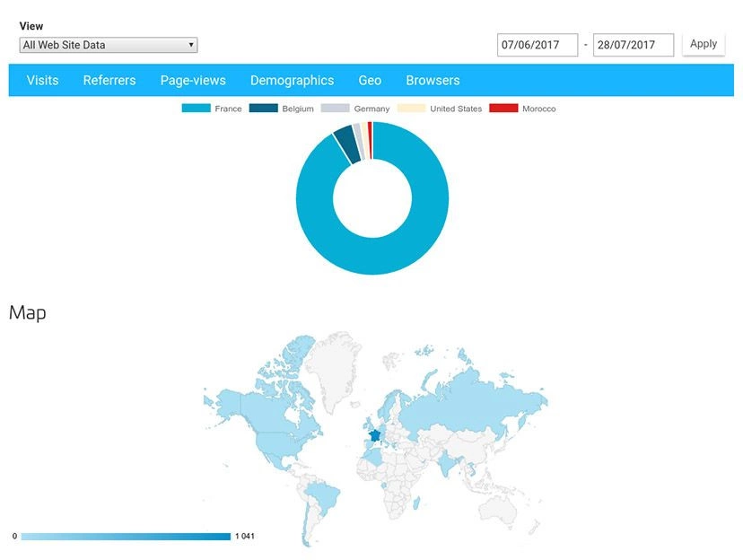The height and width of the screenshot is (560, 743).
Task: Click the end date field 28/07/2017
Action: click(x=633, y=45)
